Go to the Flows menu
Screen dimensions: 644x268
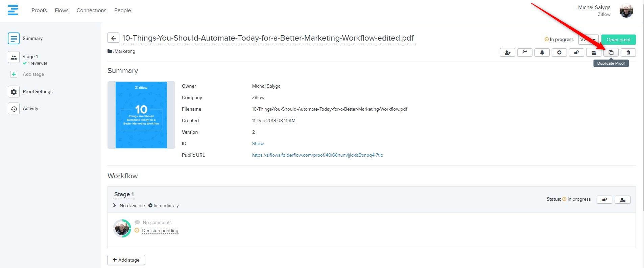62,10
